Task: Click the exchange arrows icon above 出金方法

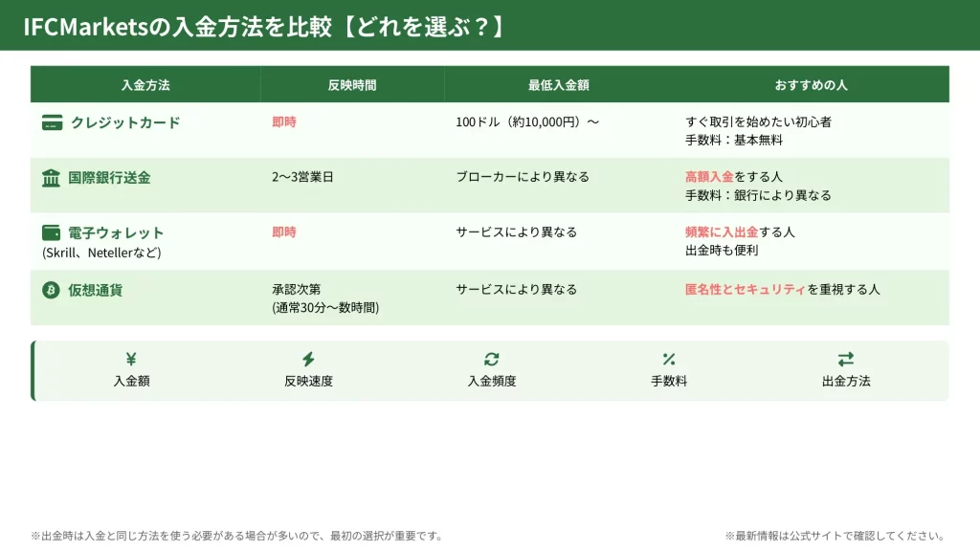Action: (x=846, y=360)
